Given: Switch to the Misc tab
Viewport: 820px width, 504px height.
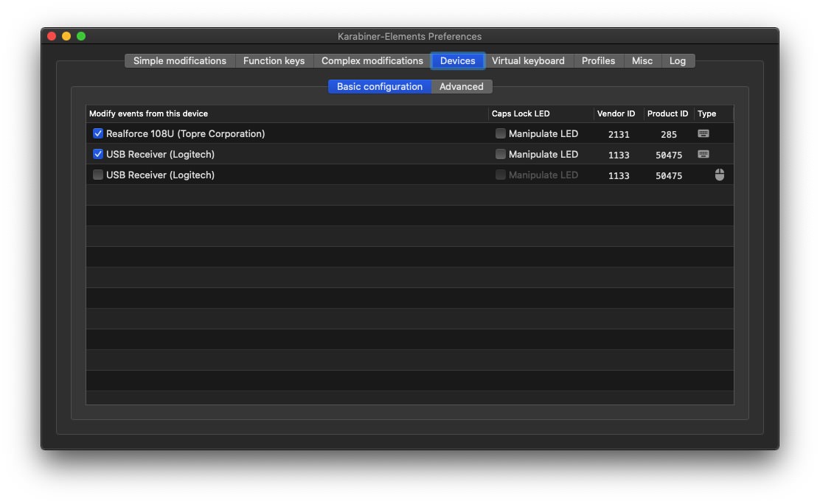Looking at the screenshot, I should pos(642,61).
